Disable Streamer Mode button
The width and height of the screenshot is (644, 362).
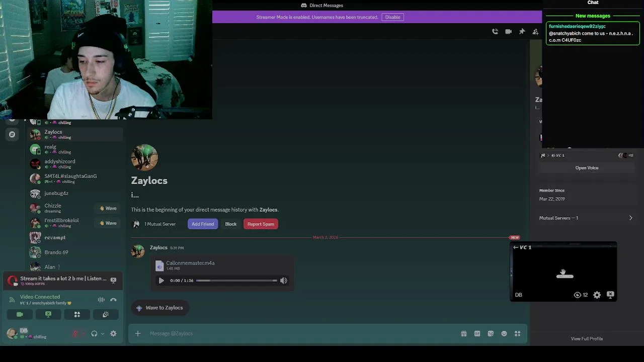point(393,17)
